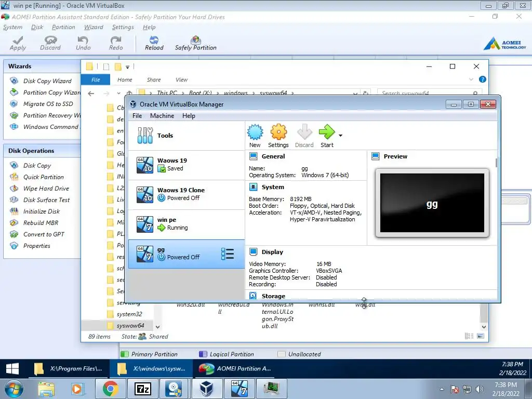Open the Home tab in Explorer window
The height and width of the screenshot is (399, 532).
125,79
